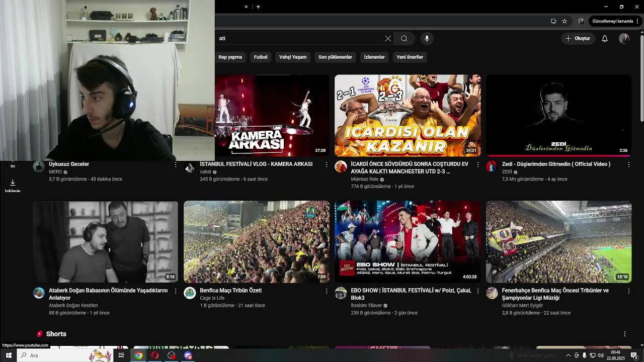Select the Rap yapma filter chip
This screenshot has height=362, width=644.
coord(230,57)
